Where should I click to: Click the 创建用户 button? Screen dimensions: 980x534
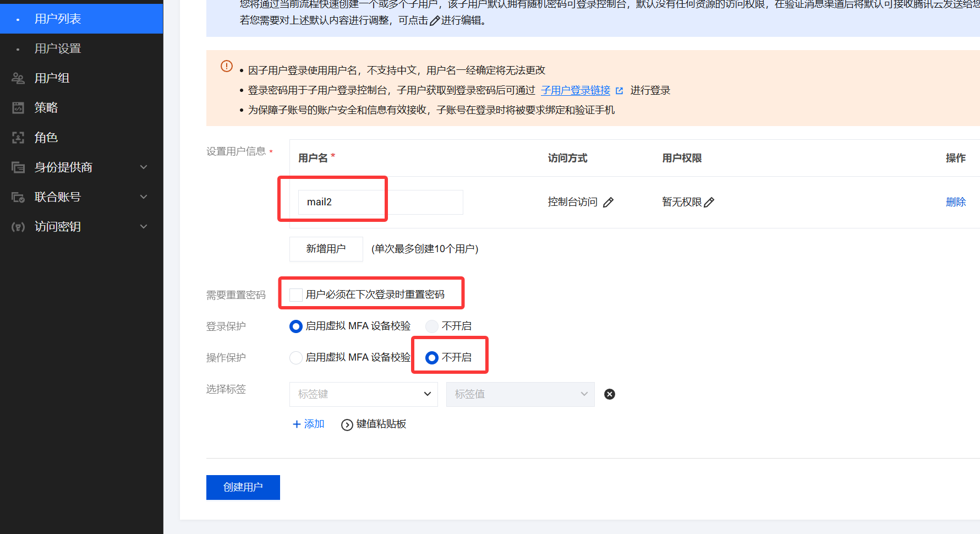[x=243, y=487]
